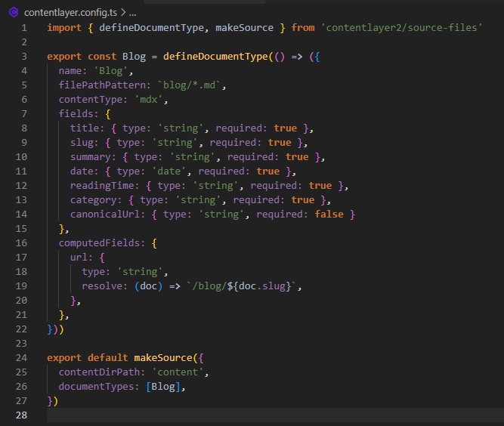Click the 'contentlayer2/source-files' import string
This screenshot has height=426, width=504.
(x=401, y=28)
